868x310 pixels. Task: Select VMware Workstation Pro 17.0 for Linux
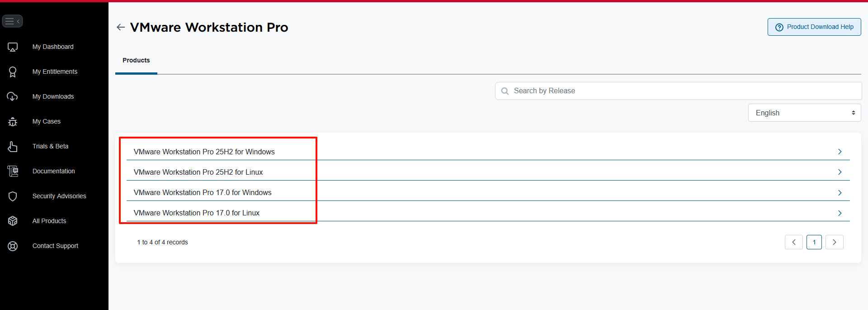[x=197, y=213]
